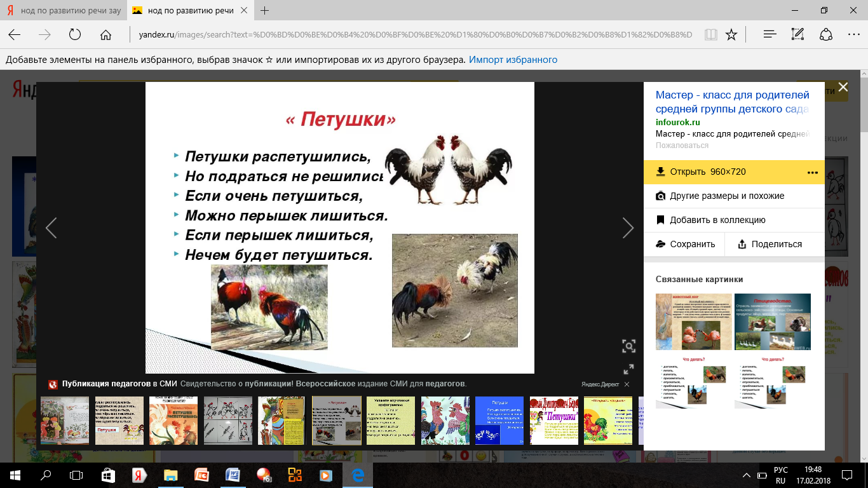Image resolution: width=868 pixels, height=488 pixels.
Task: Show previous image with left arrow
Action: click(x=51, y=227)
